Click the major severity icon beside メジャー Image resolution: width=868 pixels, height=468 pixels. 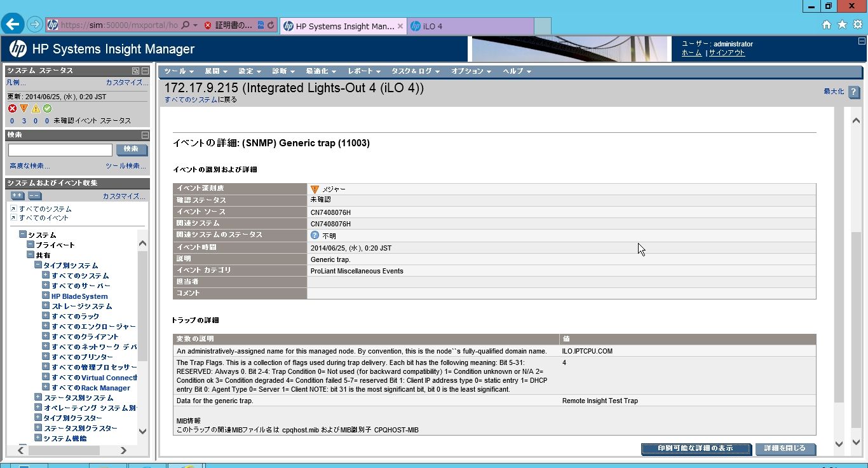tap(315, 189)
